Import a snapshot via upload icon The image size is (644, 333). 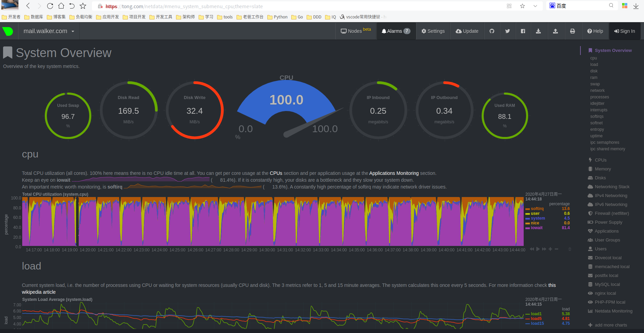(x=556, y=31)
